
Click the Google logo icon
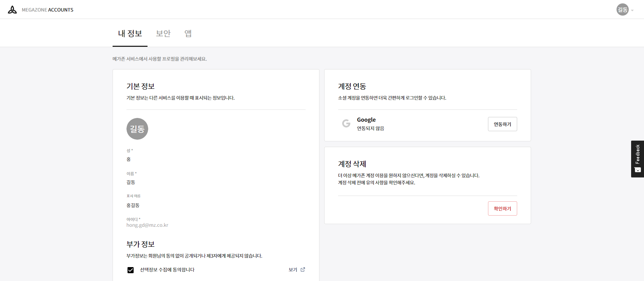[x=346, y=123]
